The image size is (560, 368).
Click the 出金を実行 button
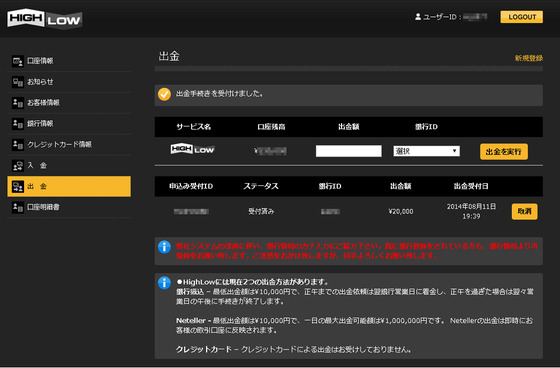[504, 151]
